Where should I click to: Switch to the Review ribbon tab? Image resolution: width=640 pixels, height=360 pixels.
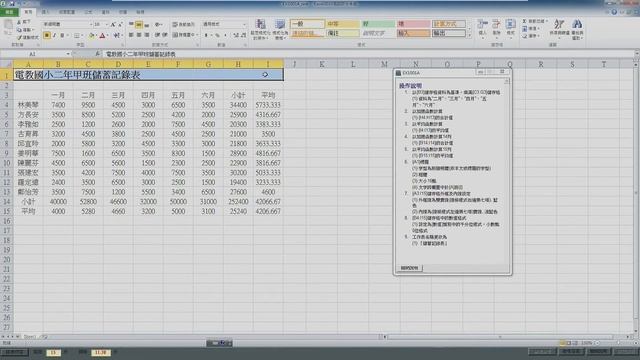123,12
